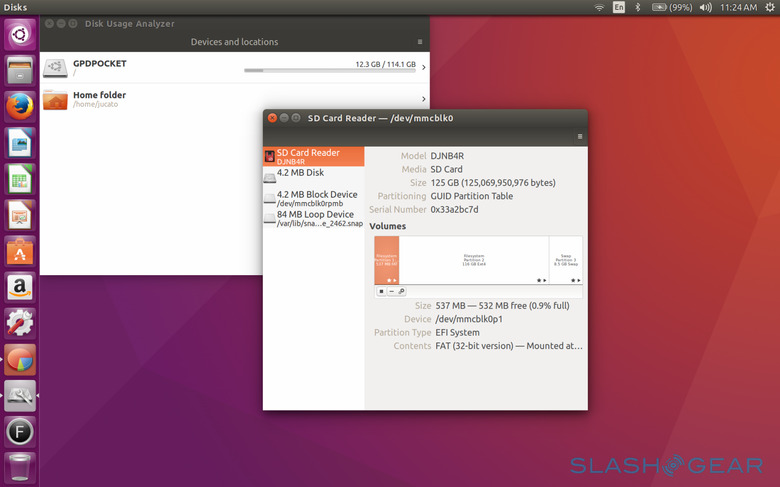The width and height of the screenshot is (780, 487).
Task: Select the orange Partition 1 volume block
Action: (x=387, y=260)
